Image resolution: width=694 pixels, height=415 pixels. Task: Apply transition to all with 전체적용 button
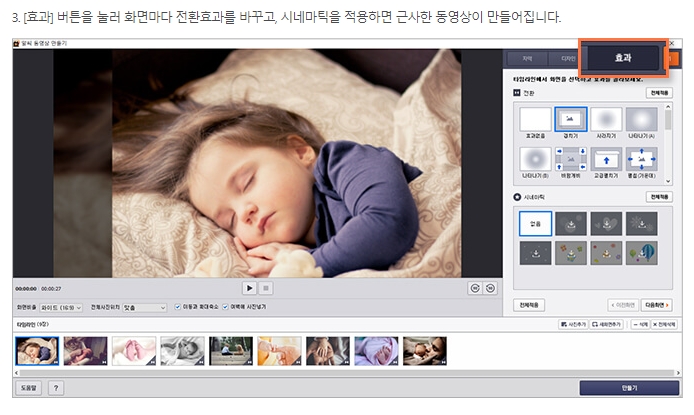tap(659, 93)
